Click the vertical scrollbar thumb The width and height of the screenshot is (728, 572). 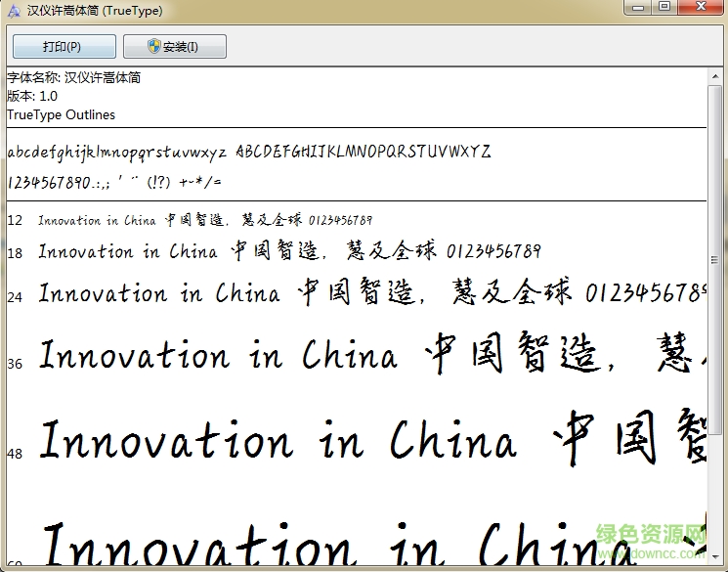[x=715, y=260]
